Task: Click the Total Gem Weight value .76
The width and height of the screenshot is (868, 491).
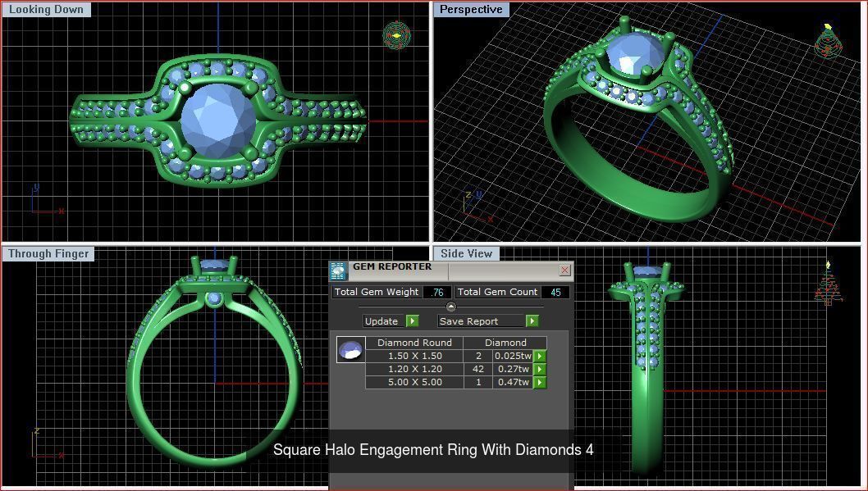Action: (x=436, y=293)
